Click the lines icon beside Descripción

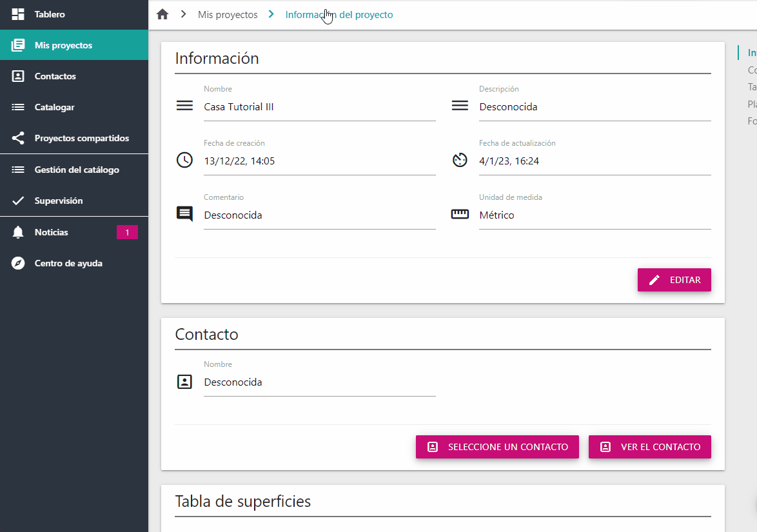coord(460,105)
